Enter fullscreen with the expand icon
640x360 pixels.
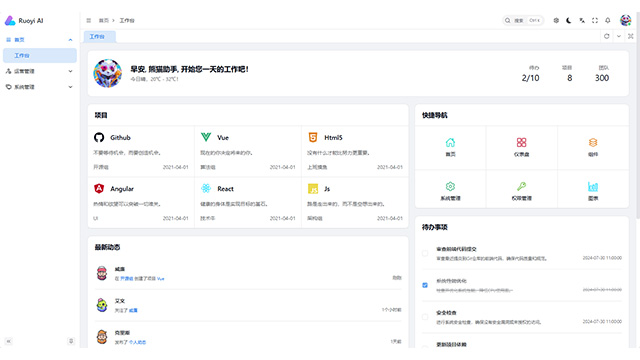tap(595, 20)
